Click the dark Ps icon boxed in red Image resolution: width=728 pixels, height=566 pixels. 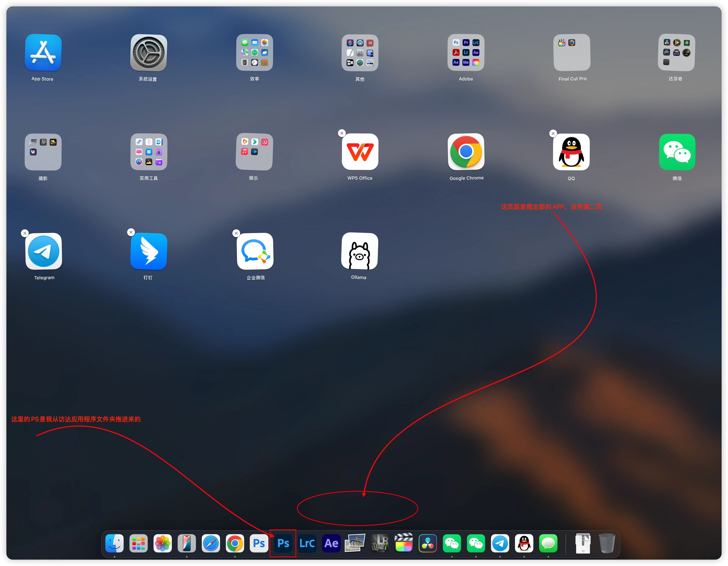tap(283, 543)
